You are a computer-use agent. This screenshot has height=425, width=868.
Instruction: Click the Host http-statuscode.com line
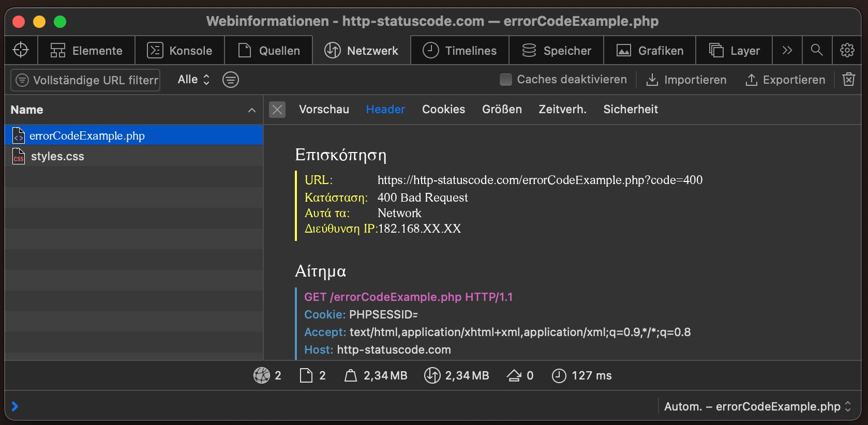(x=377, y=350)
